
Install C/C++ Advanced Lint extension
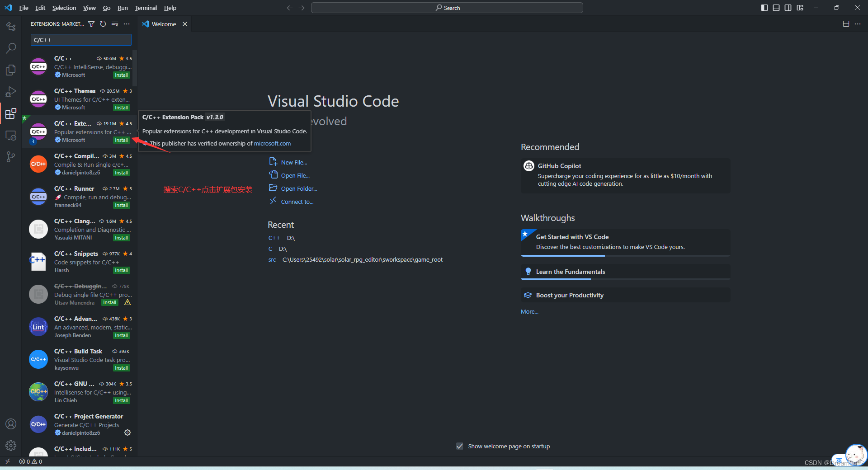coord(121,335)
